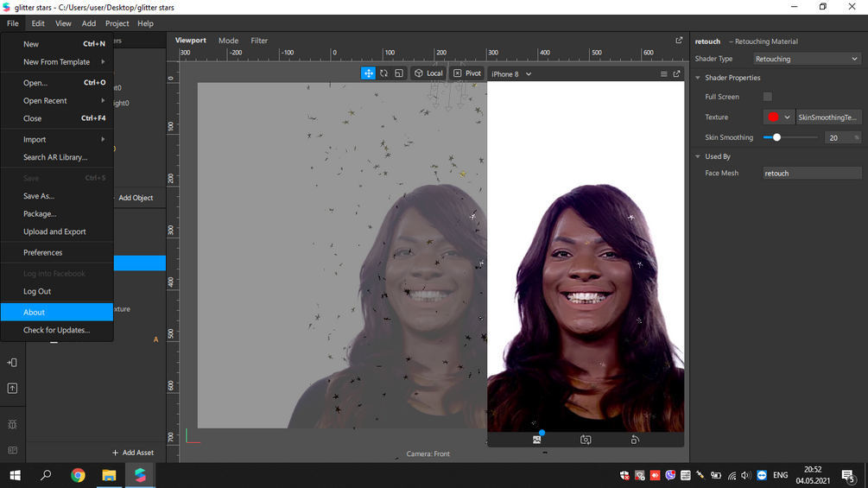The image size is (868, 488).
Task: Collapse the Shader Properties section
Action: tap(698, 78)
